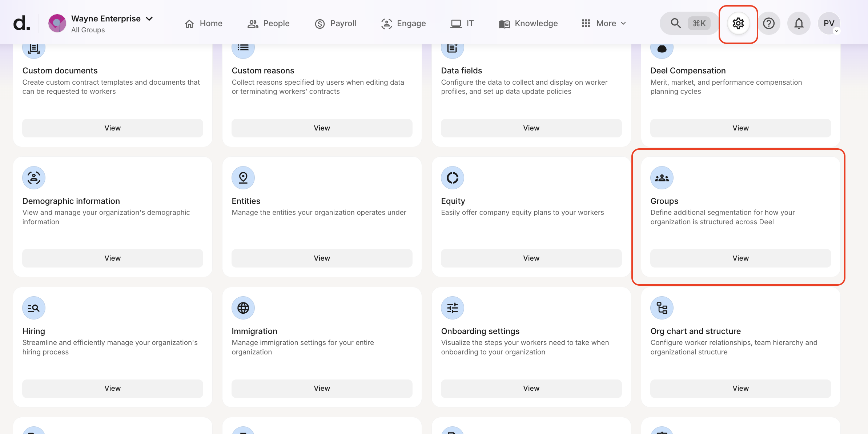Click the Hiring search-list icon

tap(34, 308)
